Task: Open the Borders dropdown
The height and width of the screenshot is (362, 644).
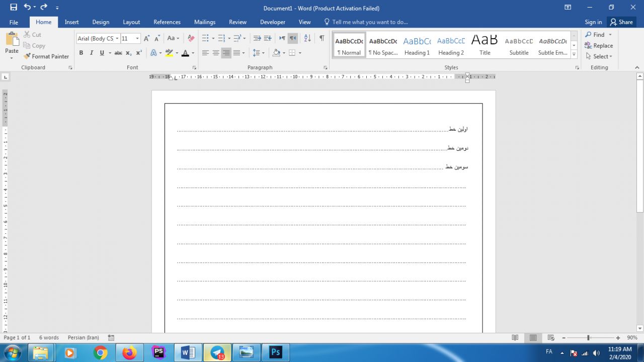Action: [x=300, y=53]
